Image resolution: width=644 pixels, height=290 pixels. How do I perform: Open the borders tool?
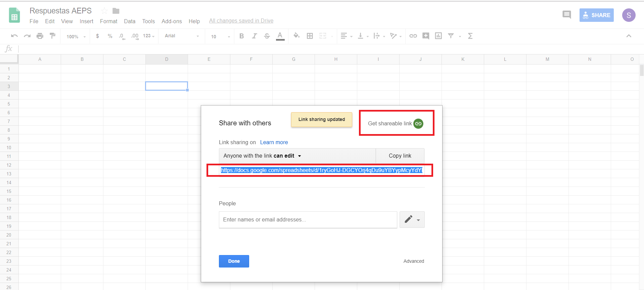coord(310,36)
